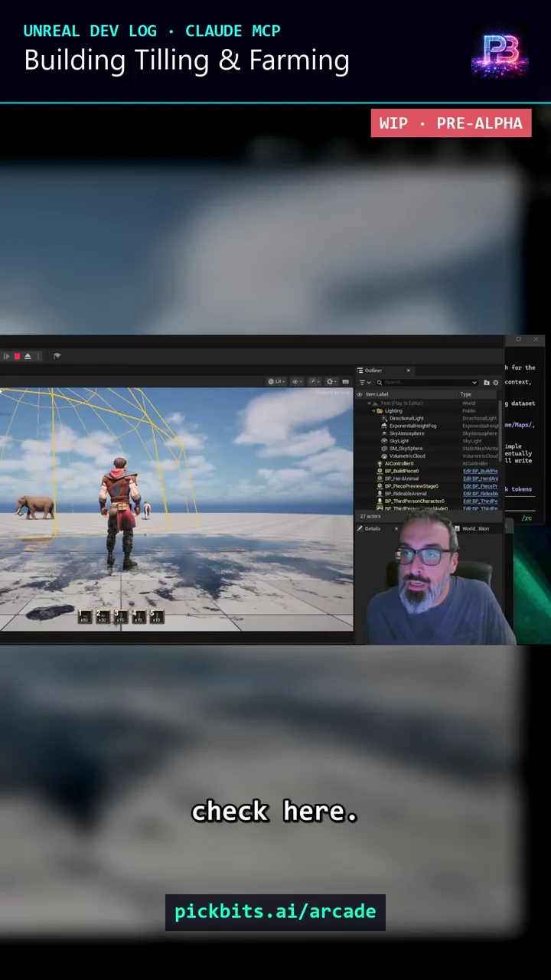Select BP_HerdAnimal in the Outliner
The height and width of the screenshot is (980, 551).
401,479
